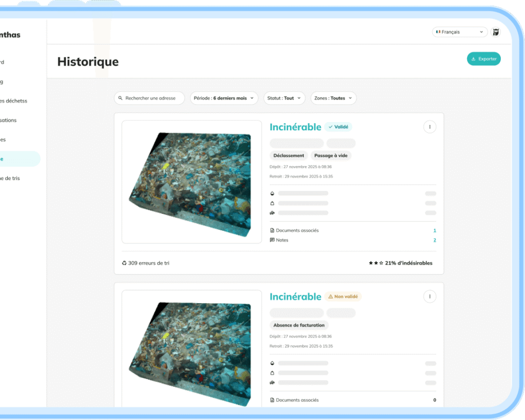Click the star rating beside 21% d'indésirables
The width and height of the screenshot is (525, 420).
click(376, 263)
